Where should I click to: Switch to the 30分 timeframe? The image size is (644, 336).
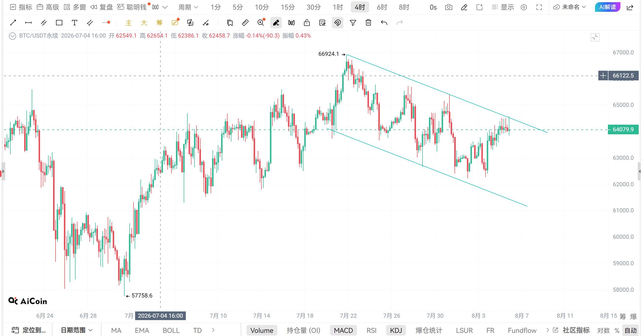click(314, 7)
